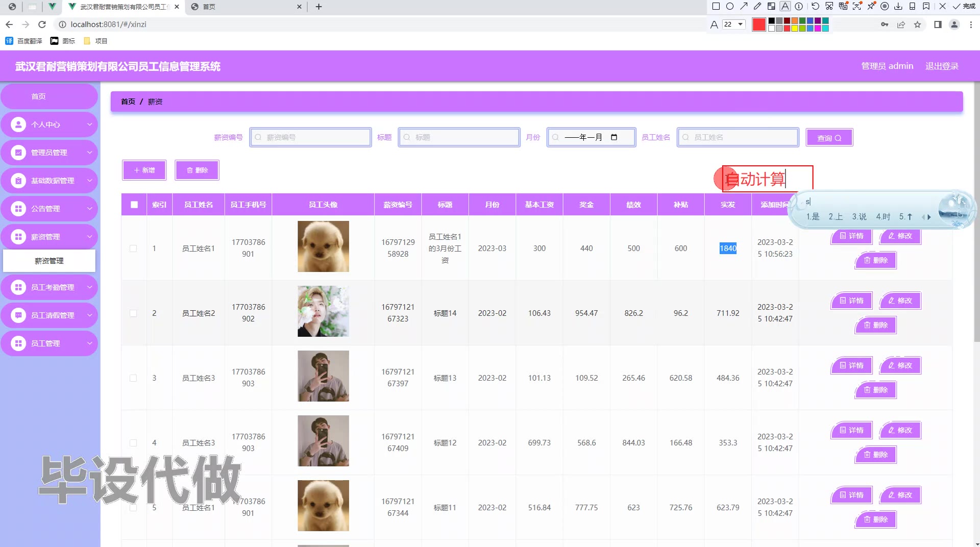The height and width of the screenshot is (547, 980).
Task: Click the 新增 add button
Action: pos(144,170)
